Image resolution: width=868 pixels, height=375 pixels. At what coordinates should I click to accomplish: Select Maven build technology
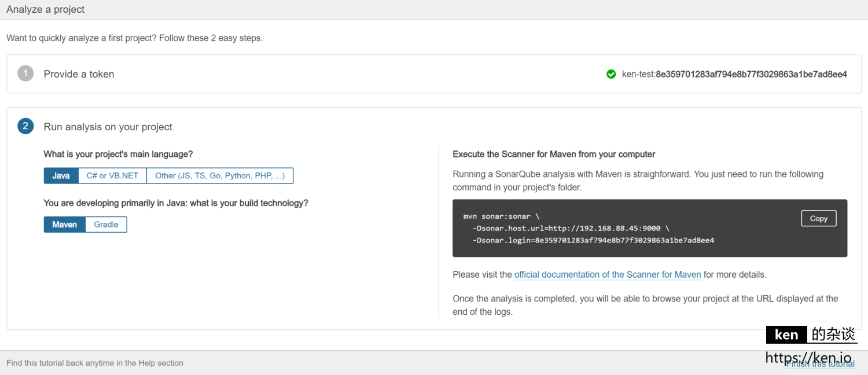pos(65,225)
